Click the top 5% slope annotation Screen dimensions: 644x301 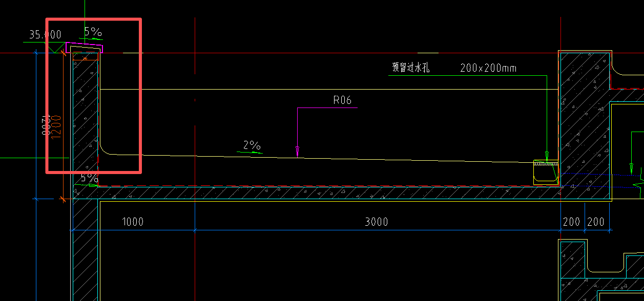93,31
